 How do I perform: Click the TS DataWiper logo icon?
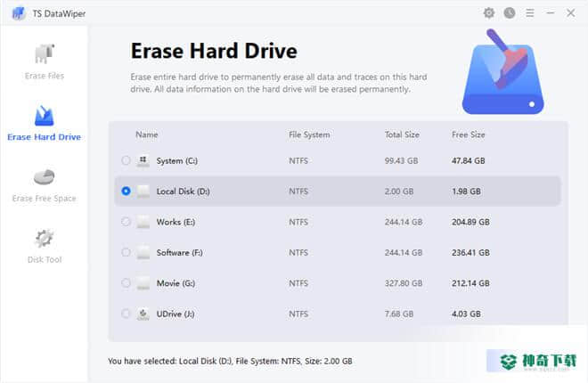click(x=19, y=13)
